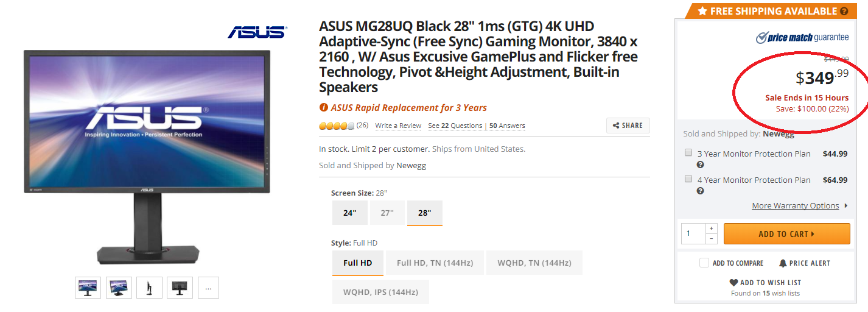The image size is (868, 312).
Task: Select the 24" screen size option
Action: [349, 213]
